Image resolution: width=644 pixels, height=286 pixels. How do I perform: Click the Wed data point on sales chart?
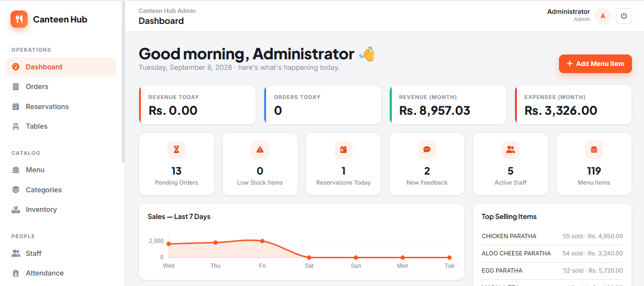(x=169, y=244)
